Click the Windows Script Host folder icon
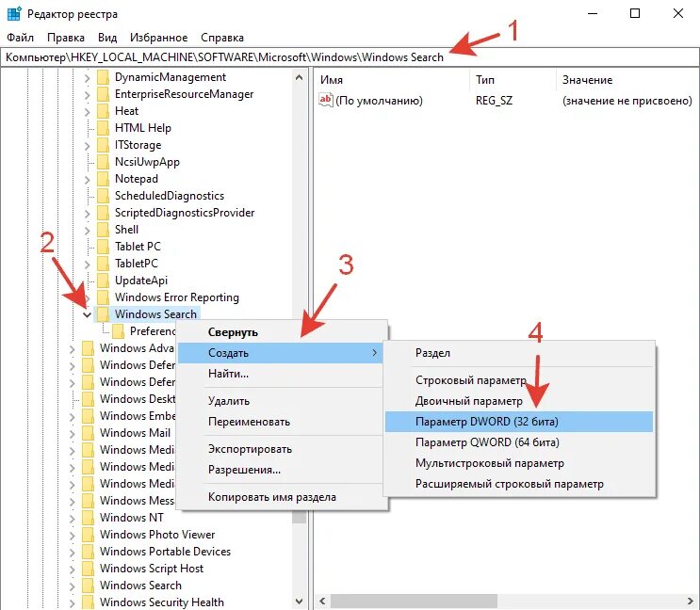This screenshot has height=610, width=700. click(x=88, y=569)
